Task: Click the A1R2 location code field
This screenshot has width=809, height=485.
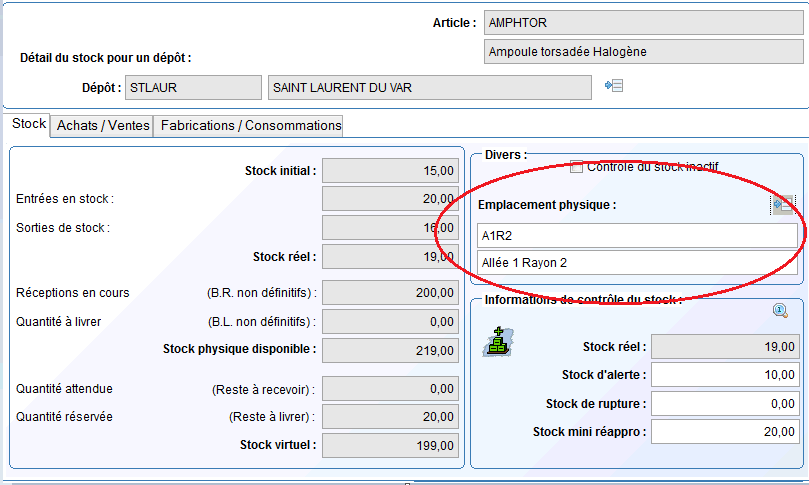Action: (637, 236)
